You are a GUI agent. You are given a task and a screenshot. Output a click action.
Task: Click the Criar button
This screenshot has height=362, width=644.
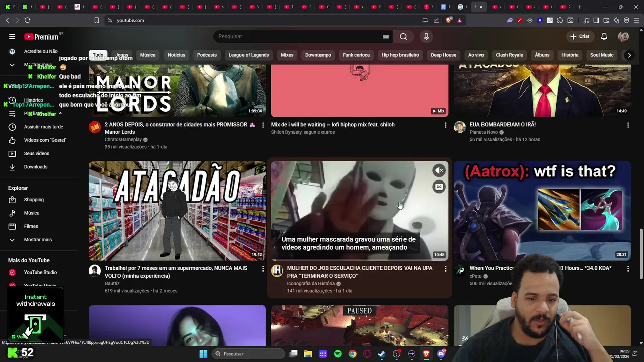pos(579,37)
